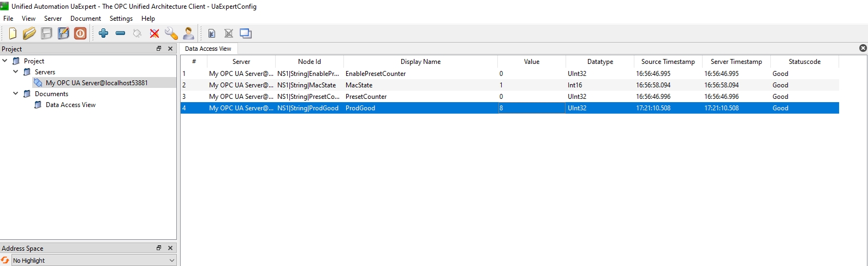Disconnect server with the red X plug icon
The height and width of the screenshot is (266, 868).
pos(154,33)
